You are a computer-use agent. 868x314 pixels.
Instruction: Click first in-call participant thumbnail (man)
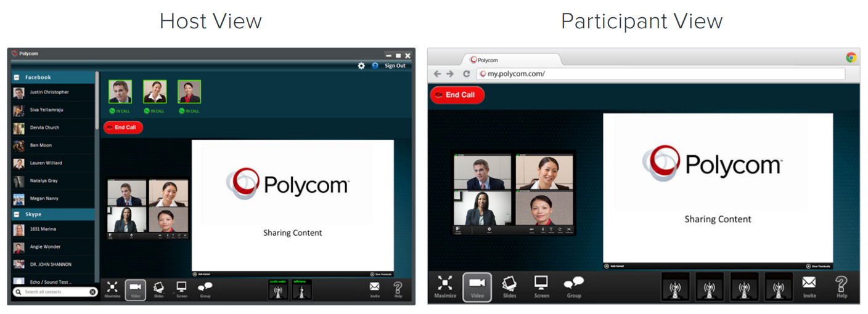coord(120,92)
